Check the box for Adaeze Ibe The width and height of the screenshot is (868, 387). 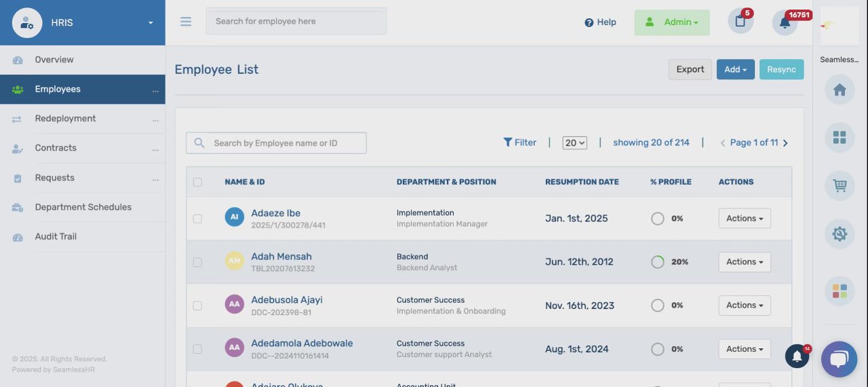click(x=197, y=219)
